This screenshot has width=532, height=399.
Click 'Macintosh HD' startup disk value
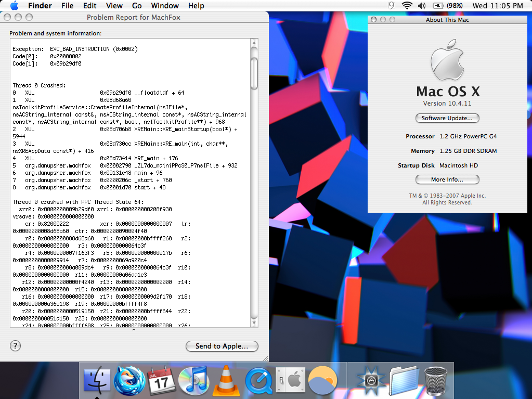click(459, 165)
